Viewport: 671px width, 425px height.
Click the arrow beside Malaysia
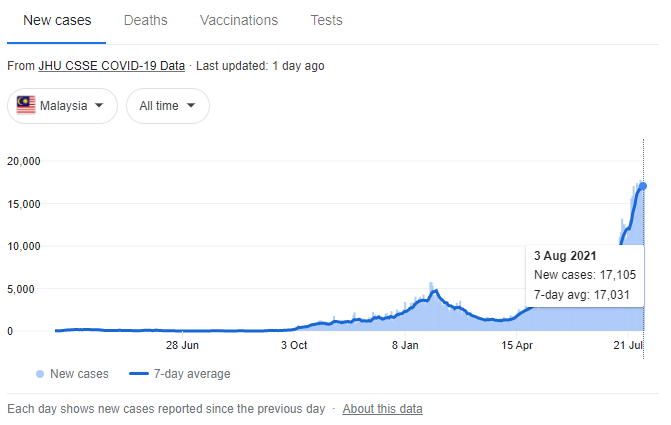pyautogui.click(x=99, y=105)
